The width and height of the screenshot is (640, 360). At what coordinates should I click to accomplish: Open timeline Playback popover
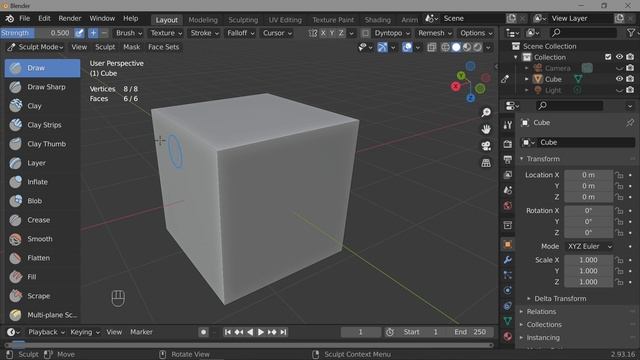pyautogui.click(x=46, y=332)
